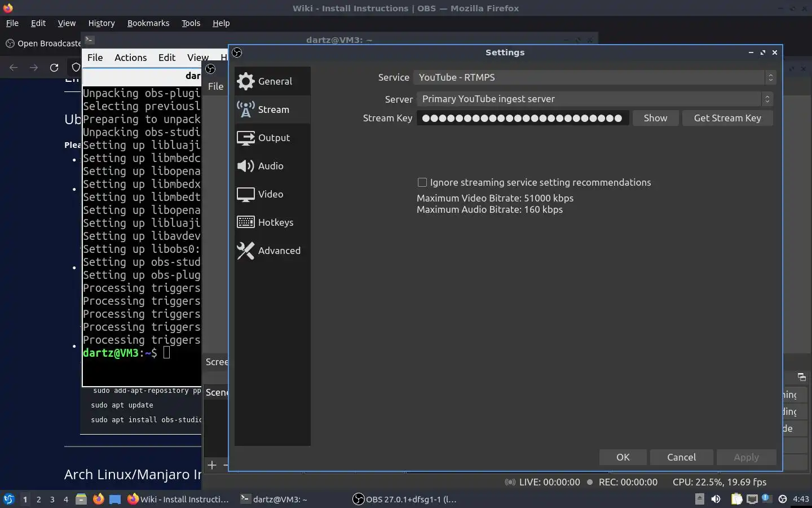This screenshot has width=812, height=508.
Task: Click REC: 00:00:00 status indicator
Action: point(622,482)
